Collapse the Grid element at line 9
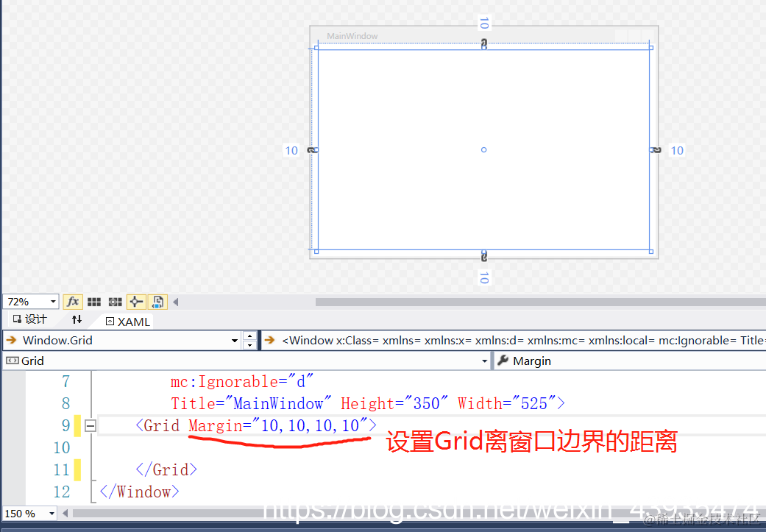Screen dimensions: 766x532 [90, 425]
